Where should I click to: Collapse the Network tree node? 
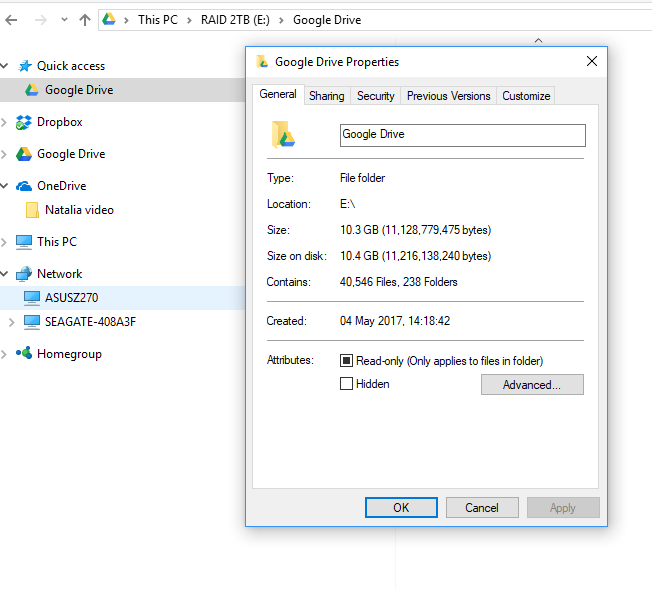click(x=5, y=273)
